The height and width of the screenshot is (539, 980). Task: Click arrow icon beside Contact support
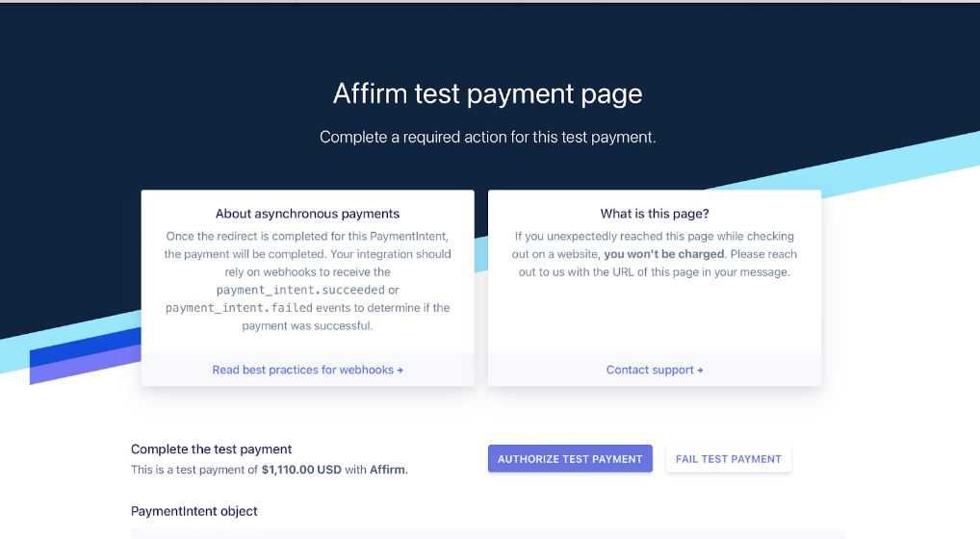(700, 371)
